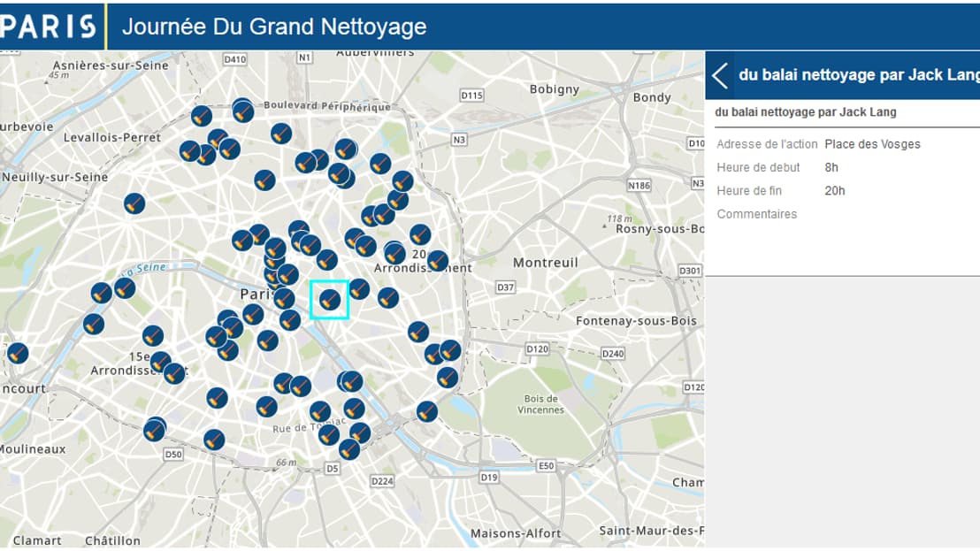Click the southernmost broom marker above the D5 label
The width and height of the screenshot is (980, 551).
[x=349, y=449]
